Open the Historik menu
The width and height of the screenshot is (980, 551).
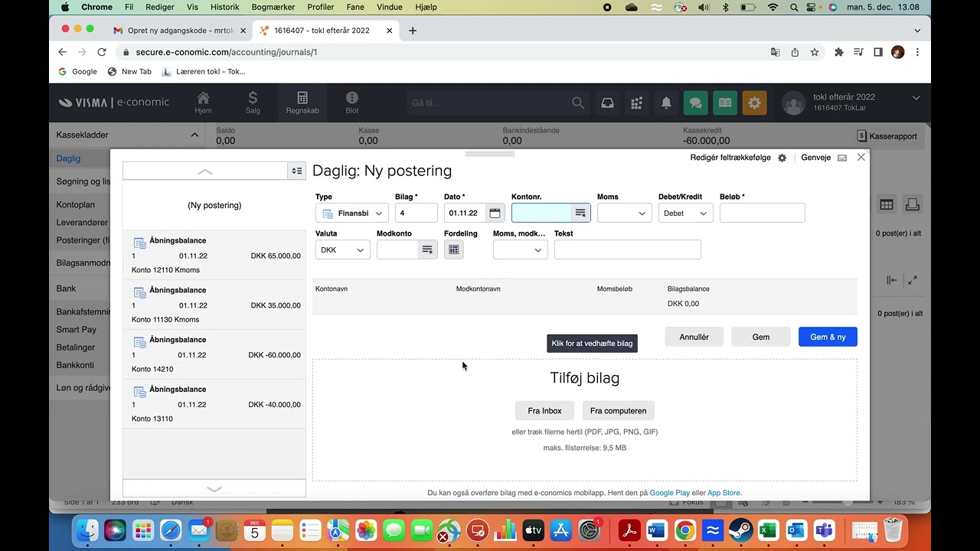click(224, 7)
